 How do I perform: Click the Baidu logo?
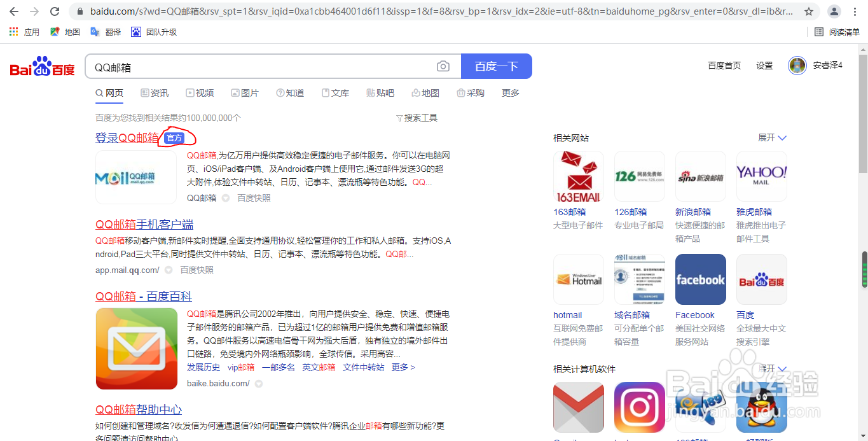coord(43,66)
